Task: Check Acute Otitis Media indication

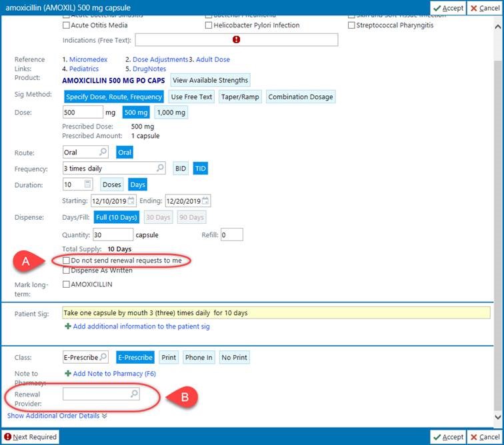Action: click(x=66, y=25)
